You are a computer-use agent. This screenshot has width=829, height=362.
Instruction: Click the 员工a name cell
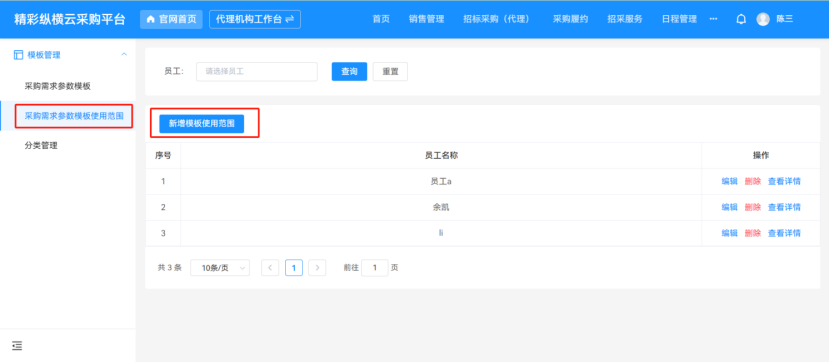point(441,181)
